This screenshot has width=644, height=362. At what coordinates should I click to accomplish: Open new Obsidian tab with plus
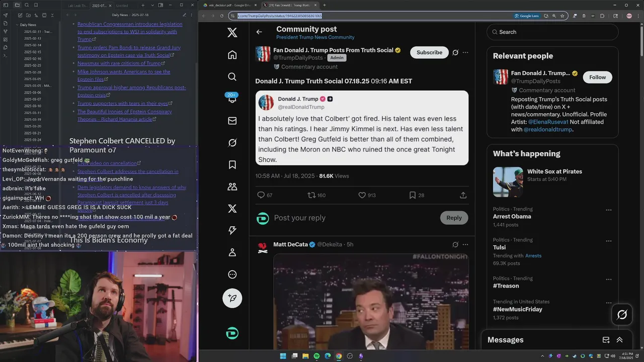pyautogui.click(x=142, y=5)
